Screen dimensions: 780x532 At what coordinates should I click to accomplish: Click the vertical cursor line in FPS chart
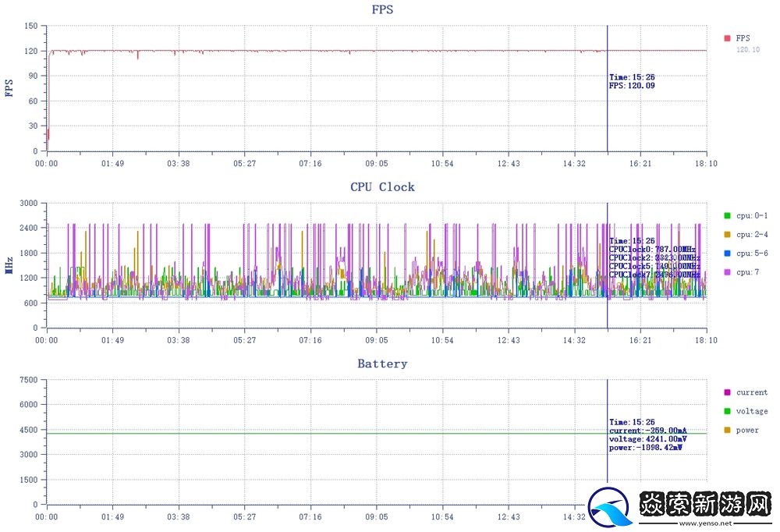pyautogui.click(x=607, y=117)
